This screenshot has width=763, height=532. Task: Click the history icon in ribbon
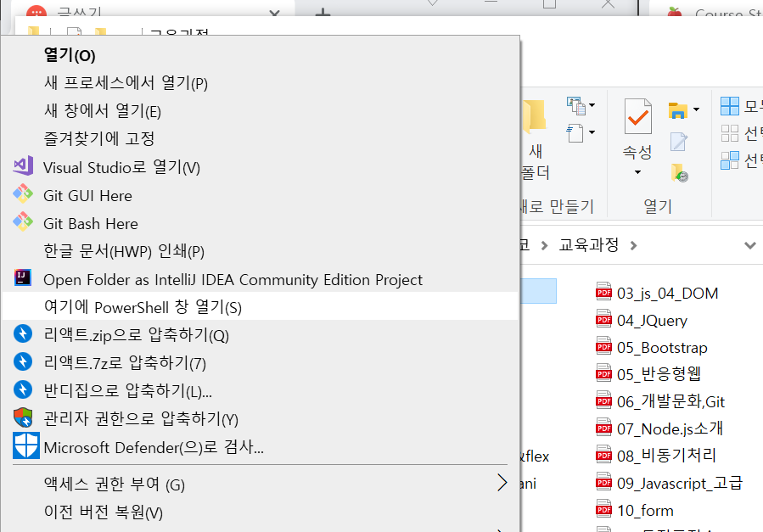pyautogui.click(x=679, y=173)
